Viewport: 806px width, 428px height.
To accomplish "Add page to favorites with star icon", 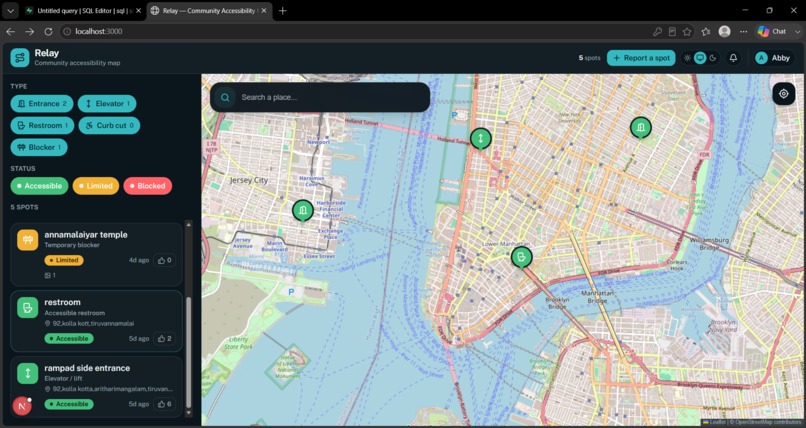I will pos(687,31).
